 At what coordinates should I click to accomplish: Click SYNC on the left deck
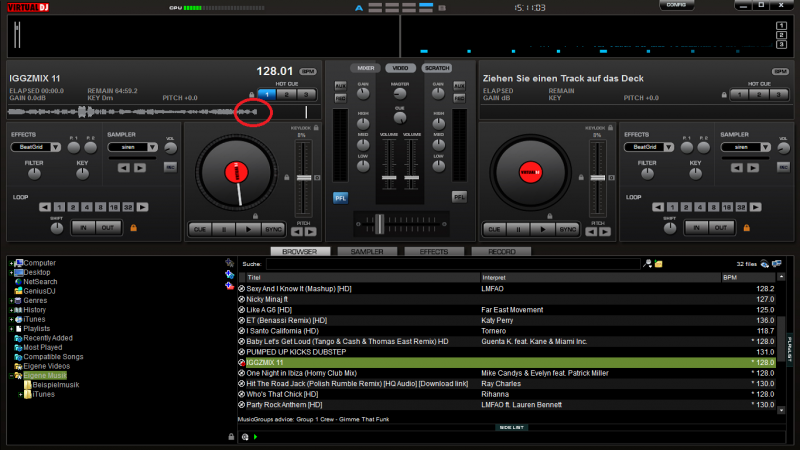point(273,229)
